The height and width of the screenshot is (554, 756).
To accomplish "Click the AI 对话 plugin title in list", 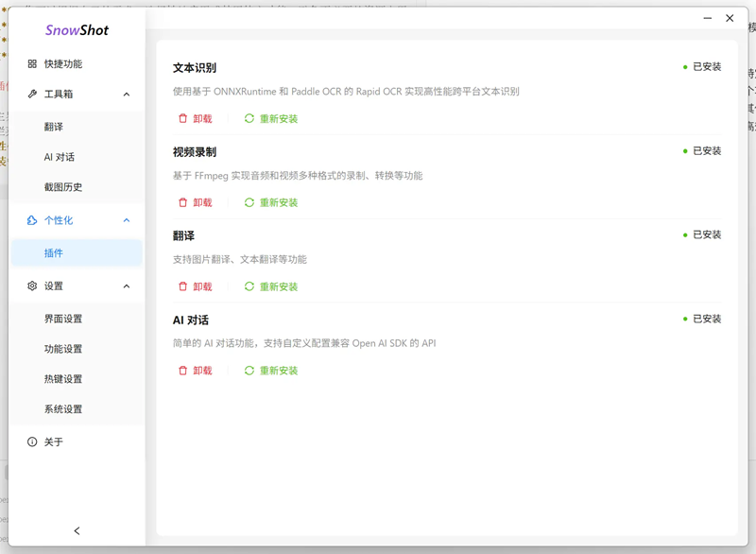I will 191,320.
